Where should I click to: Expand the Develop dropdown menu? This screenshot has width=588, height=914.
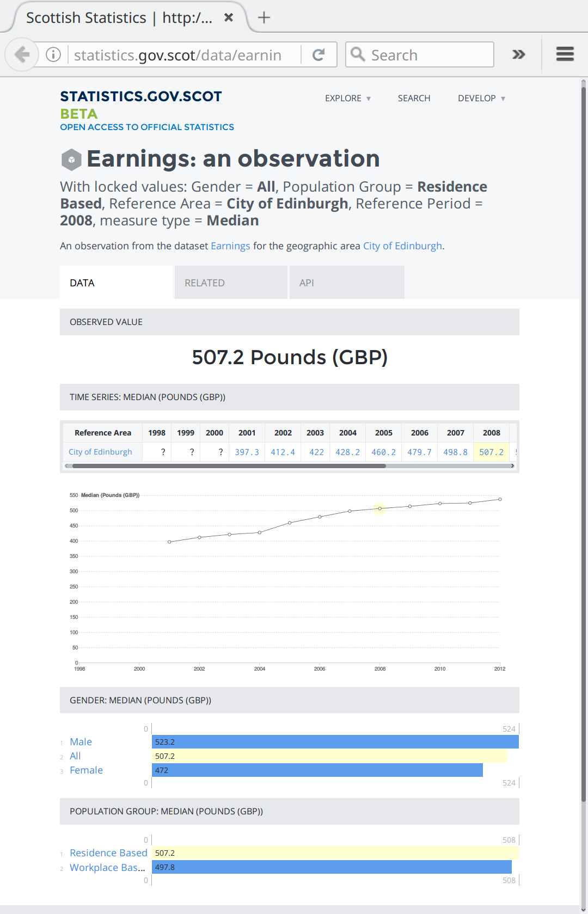tap(481, 98)
